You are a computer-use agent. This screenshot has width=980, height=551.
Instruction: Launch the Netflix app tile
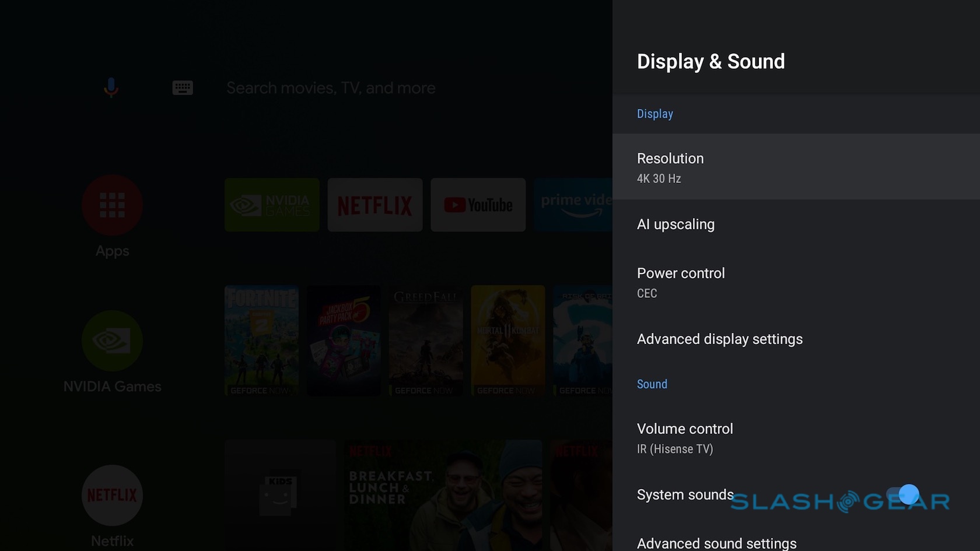coord(374,205)
